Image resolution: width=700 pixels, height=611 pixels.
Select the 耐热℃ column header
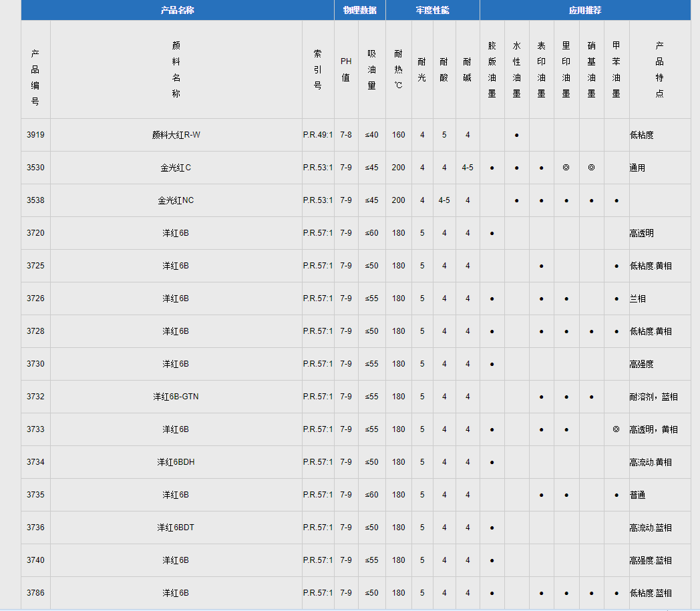coord(398,69)
